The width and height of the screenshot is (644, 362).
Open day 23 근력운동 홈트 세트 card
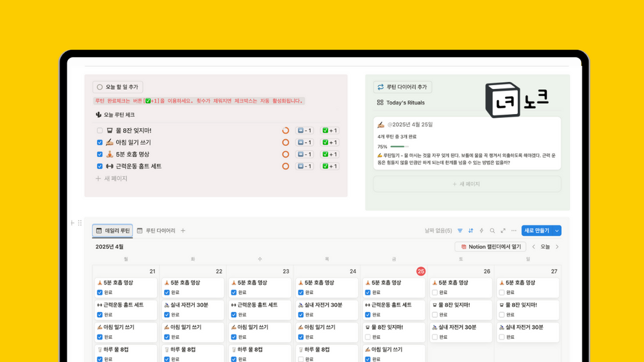point(260,310)
